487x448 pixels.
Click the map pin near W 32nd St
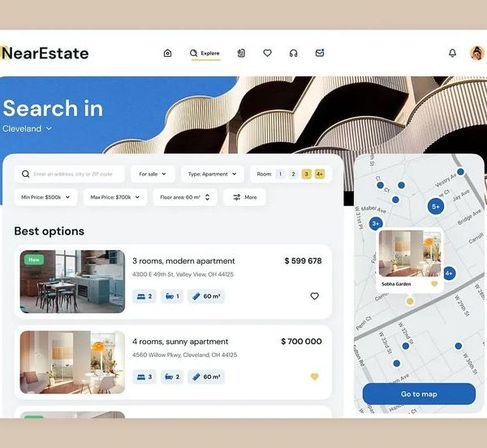point(406,346)
